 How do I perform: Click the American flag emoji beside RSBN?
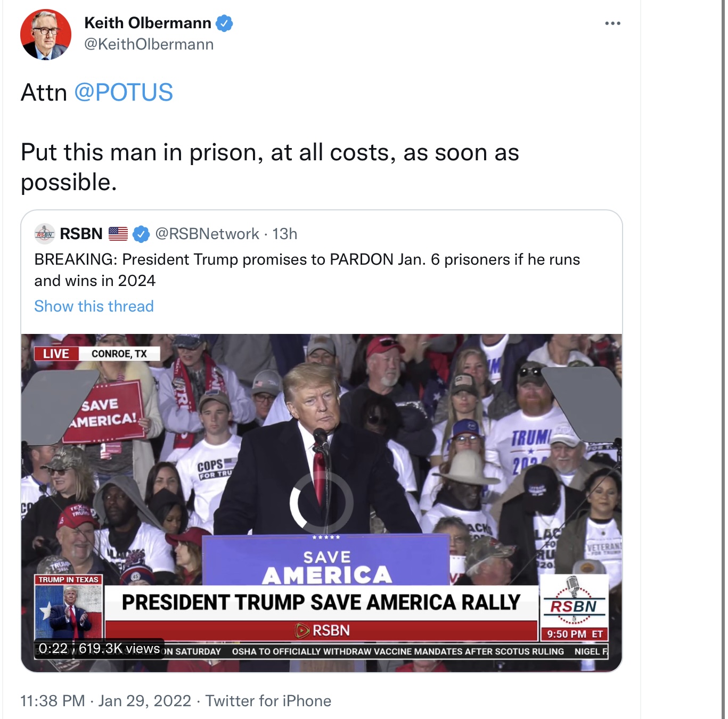coord(118,234)
